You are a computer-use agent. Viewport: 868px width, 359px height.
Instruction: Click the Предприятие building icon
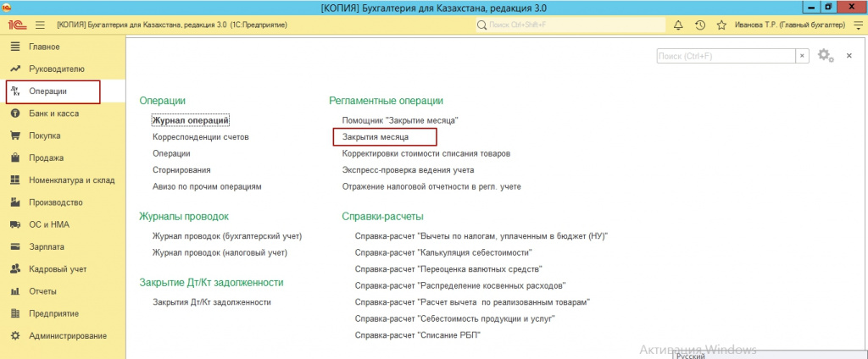pyautogui.click(x=15, y=313)
